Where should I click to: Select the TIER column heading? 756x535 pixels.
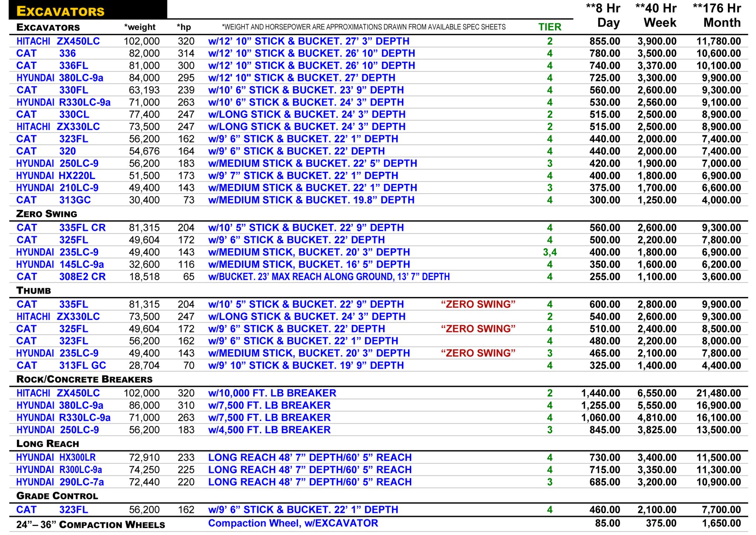[549, 27]
